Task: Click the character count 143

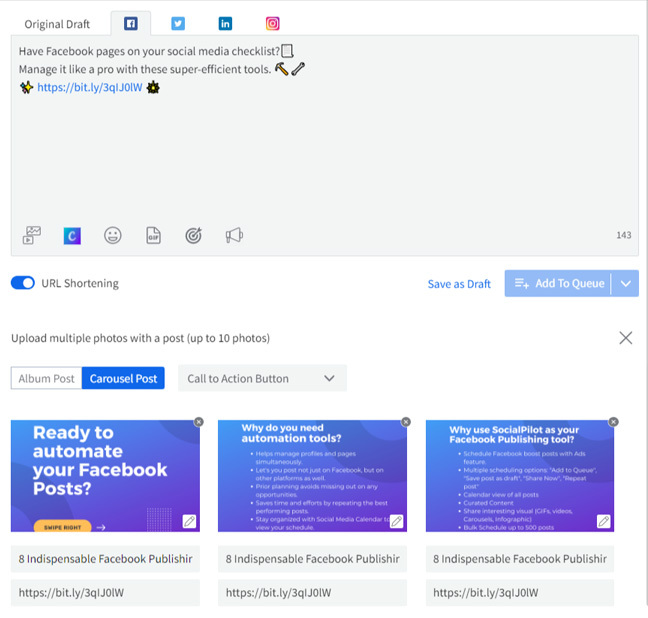Action: point(624,235)
